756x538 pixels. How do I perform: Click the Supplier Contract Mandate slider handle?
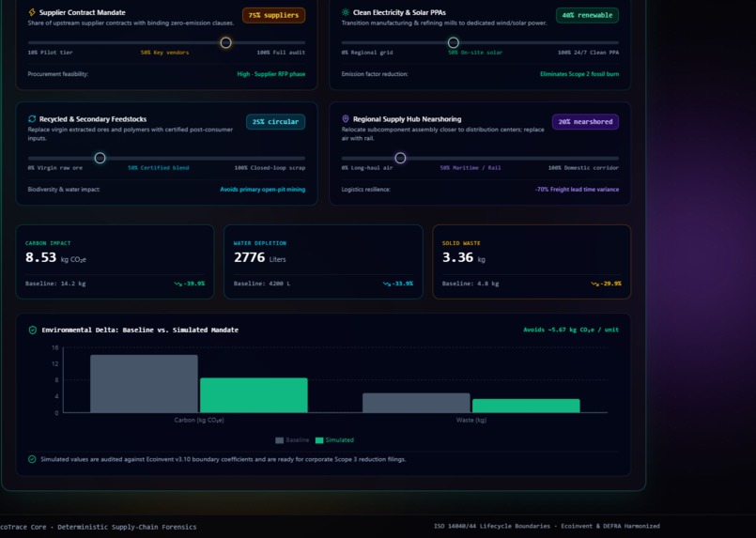click(x=225, y=42)
